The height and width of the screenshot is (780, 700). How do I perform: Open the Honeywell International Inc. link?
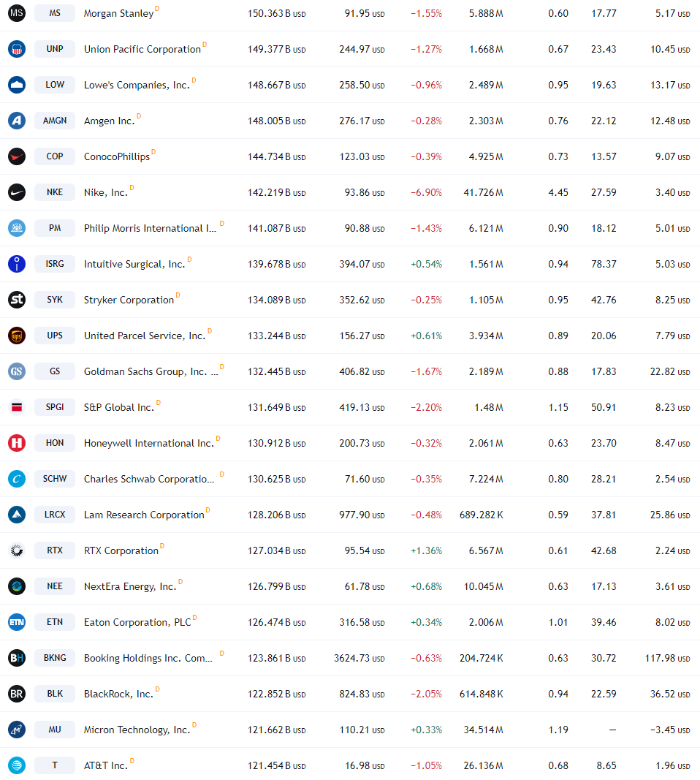148,443
